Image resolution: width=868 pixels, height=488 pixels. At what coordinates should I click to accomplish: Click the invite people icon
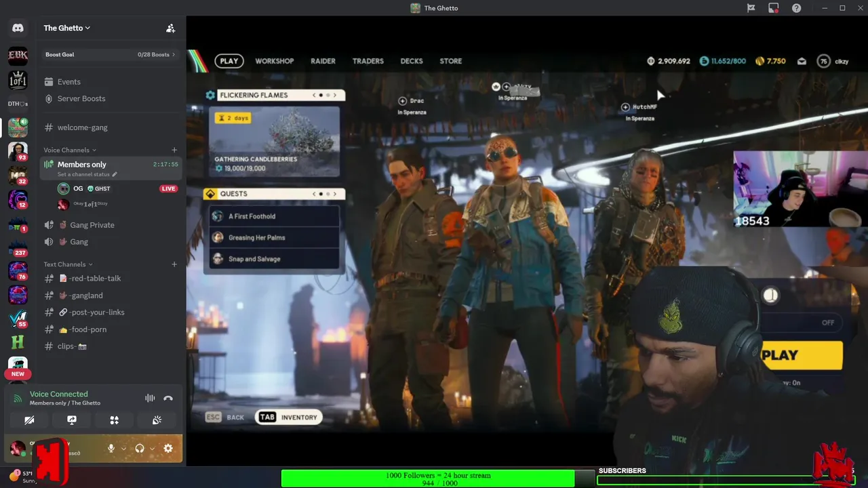pyautogui.click(x=170, y=28)
